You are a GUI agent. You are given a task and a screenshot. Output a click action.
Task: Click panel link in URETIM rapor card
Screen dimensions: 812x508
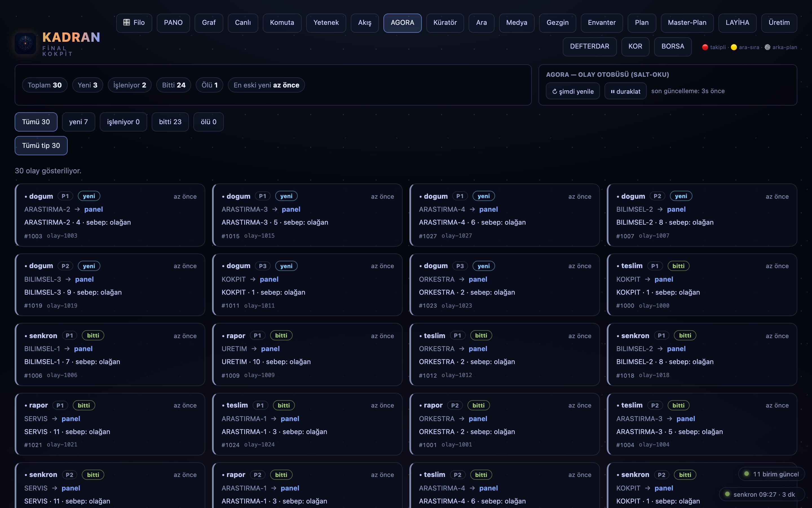coord(270,349)
